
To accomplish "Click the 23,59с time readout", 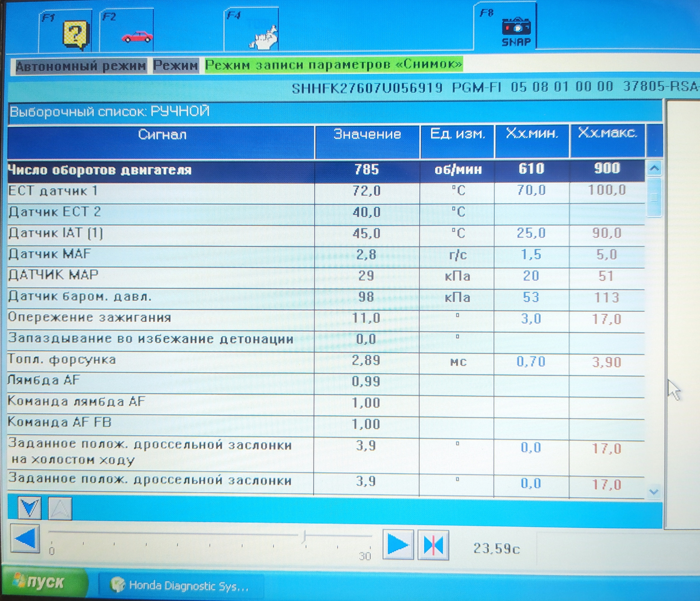I will (496, 548).
